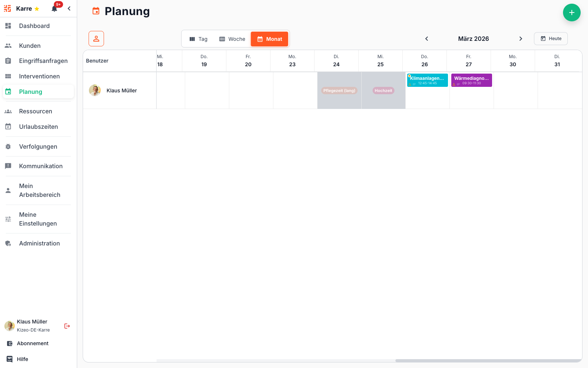Collapse the sidebar using the chevron icon

point(69,8)
